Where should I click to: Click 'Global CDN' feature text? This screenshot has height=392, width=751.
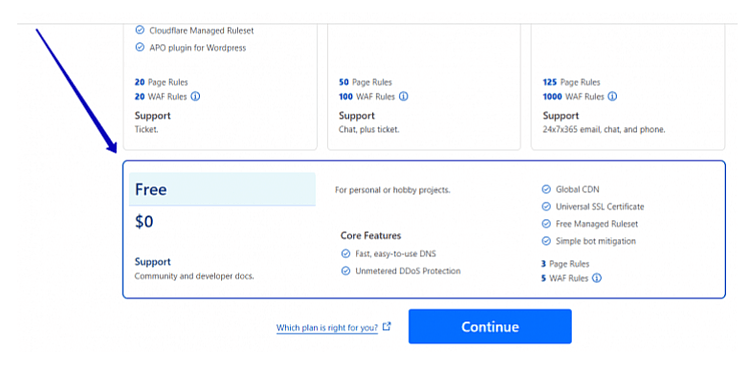(x=578, y=189)
